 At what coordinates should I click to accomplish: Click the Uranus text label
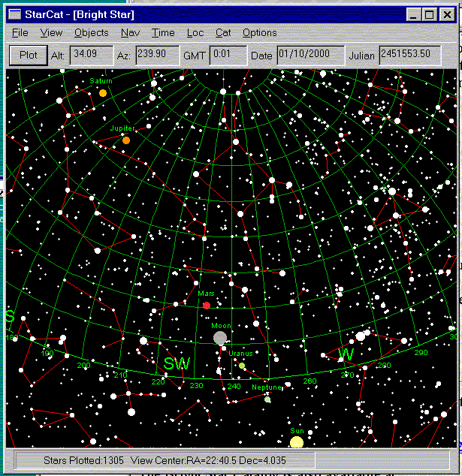pyautogui.click(x=240, y=354)
